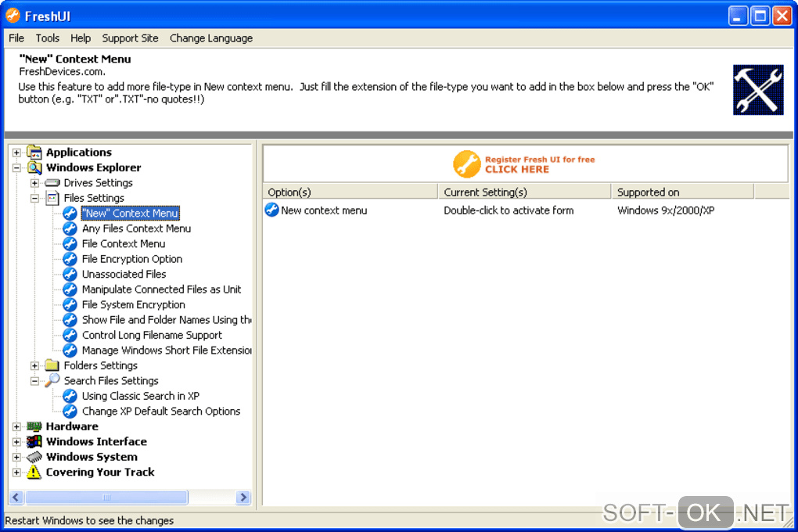798x532 pixels.
Task: Click the Windows Interface flag icon
Action: (34, 441)
